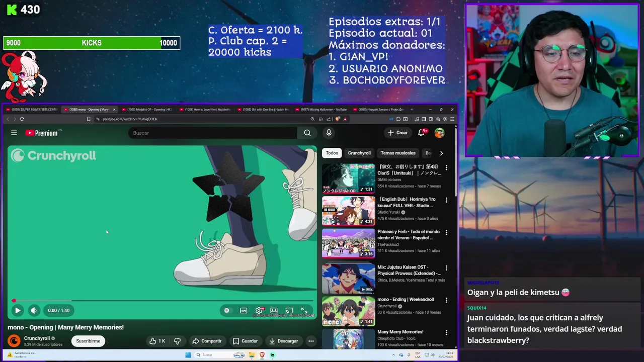
Task: Switch to the Missing Halloween browser tab
Action: 321,109
